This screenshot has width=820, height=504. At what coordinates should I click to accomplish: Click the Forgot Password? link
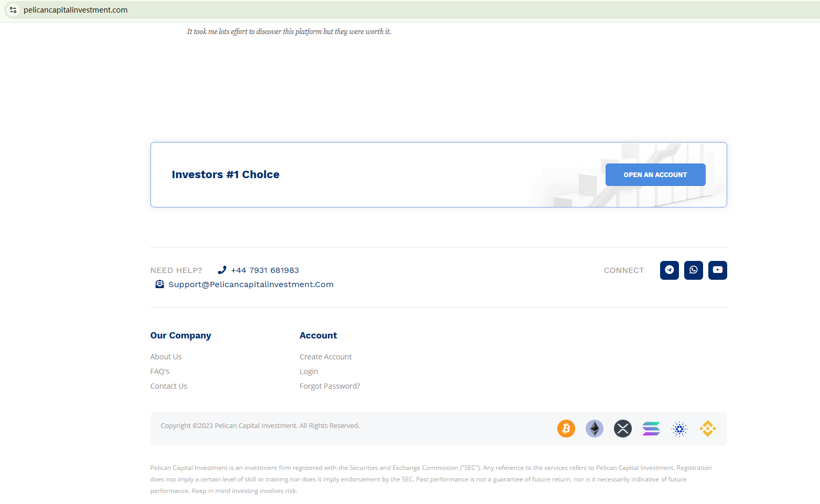(329, 386)
